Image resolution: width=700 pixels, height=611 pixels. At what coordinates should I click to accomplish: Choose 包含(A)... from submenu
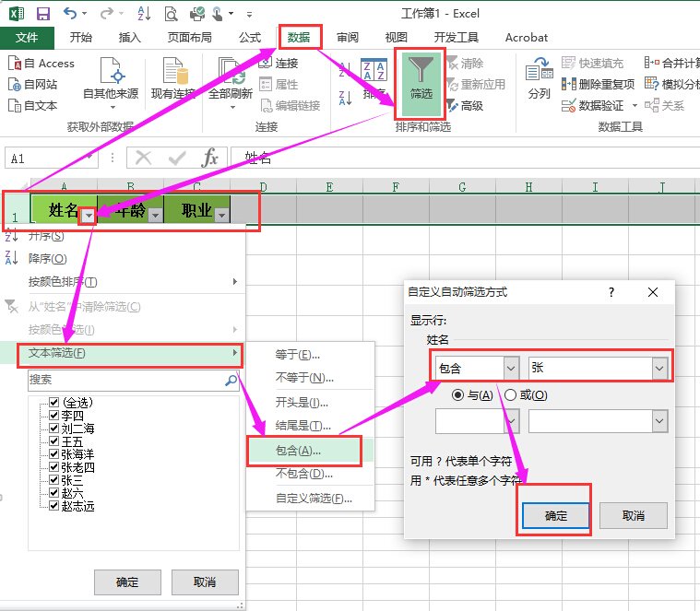point(310,451)
